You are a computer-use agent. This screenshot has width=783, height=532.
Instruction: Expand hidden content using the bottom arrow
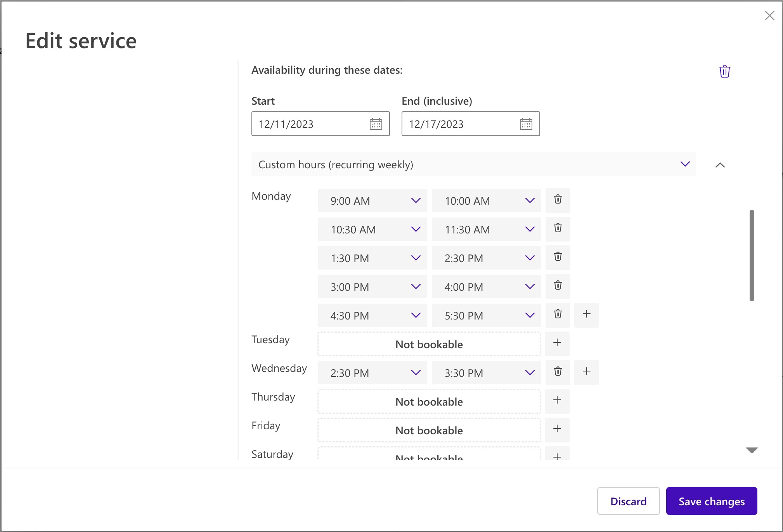[751, 450]
